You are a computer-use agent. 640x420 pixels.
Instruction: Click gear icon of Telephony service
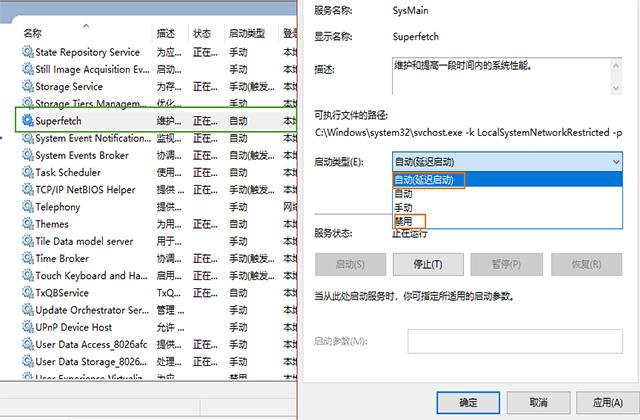28,207
